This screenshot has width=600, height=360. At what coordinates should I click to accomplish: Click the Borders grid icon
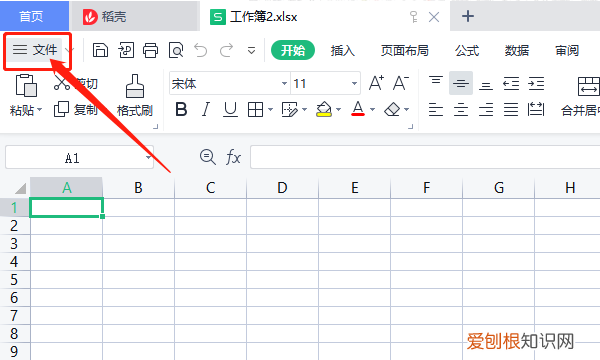point(255,110)
